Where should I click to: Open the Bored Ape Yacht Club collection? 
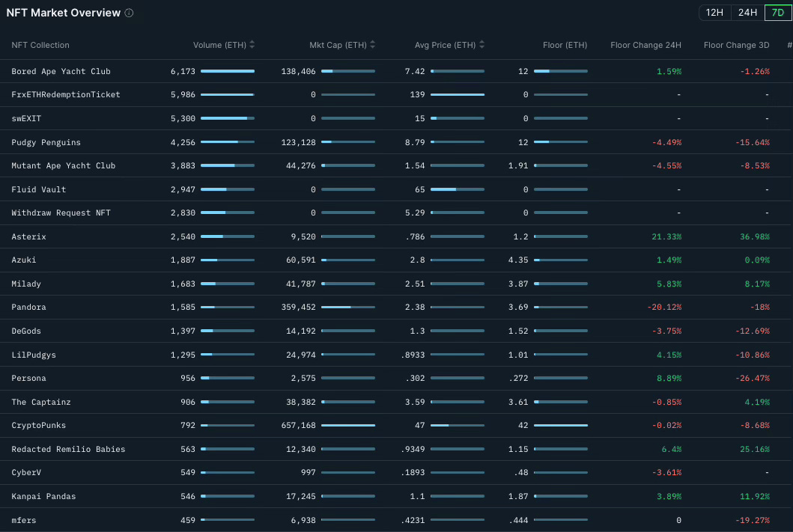61,71
